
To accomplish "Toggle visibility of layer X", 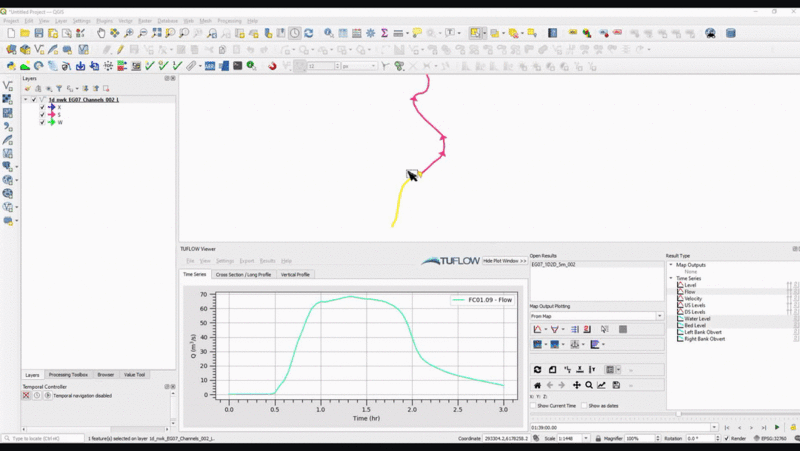I will [42, 107].
